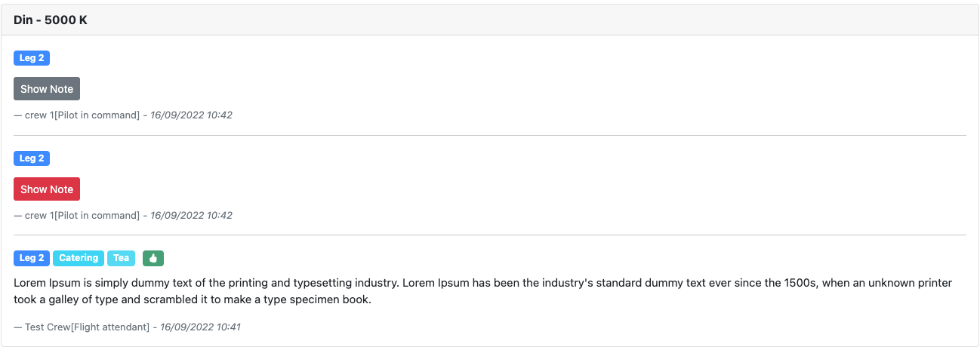Click the paragraph's opening words "Lorem Ipsum is simply"
This screenshot has height=347, width=980.
coord(68,284)
